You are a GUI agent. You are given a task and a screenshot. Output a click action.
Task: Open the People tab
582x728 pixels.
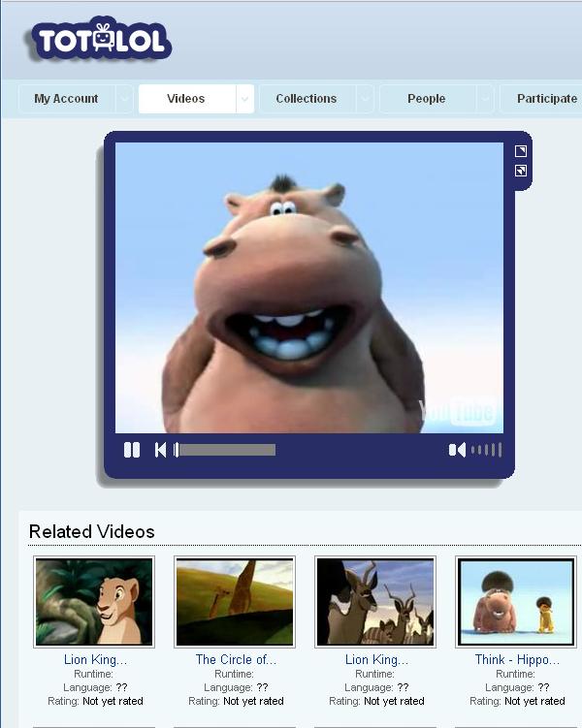(x=427, y=99)
